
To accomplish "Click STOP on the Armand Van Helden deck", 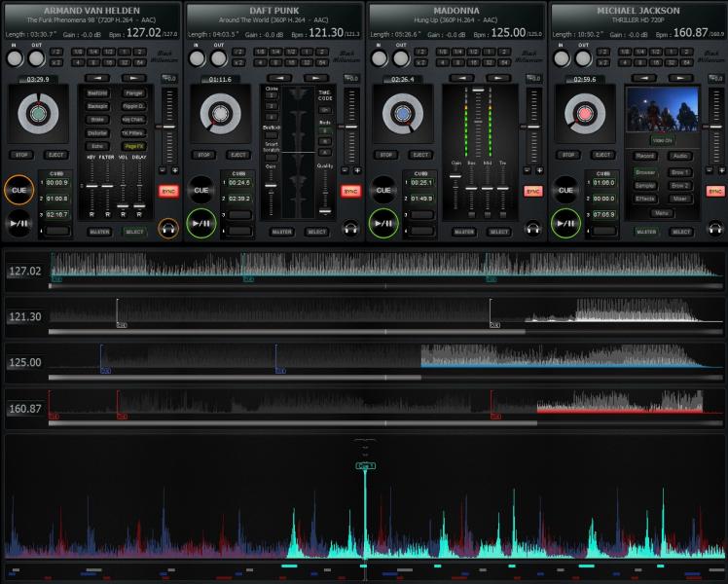I will point(21,155).
